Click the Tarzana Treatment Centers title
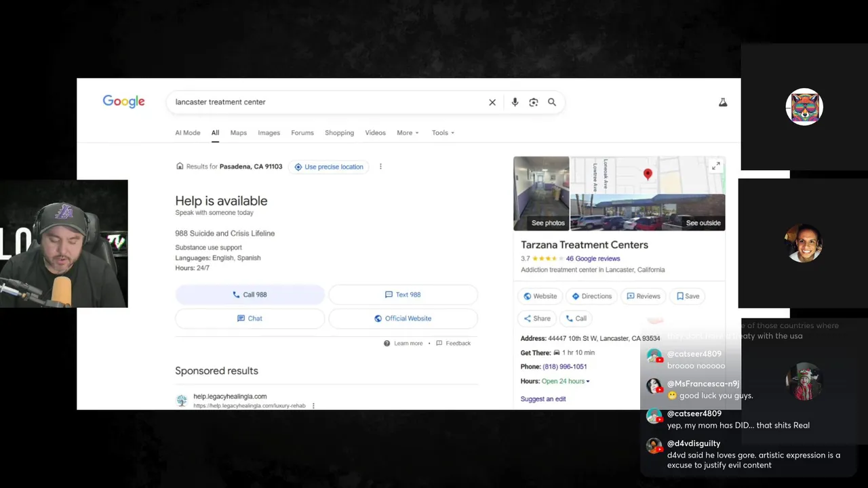The height and width of the screenshot is (488, 868). [585, 245]
